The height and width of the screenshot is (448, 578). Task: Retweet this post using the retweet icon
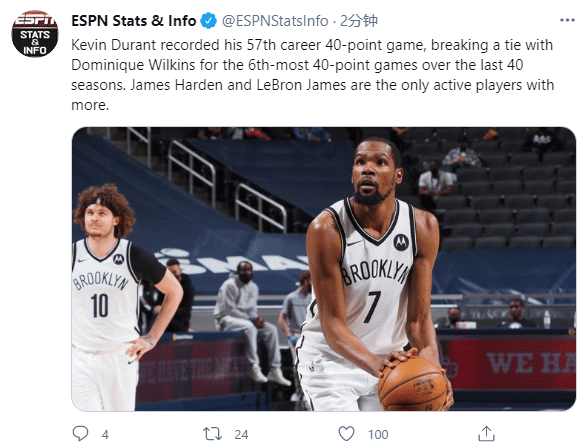point(212,434)
